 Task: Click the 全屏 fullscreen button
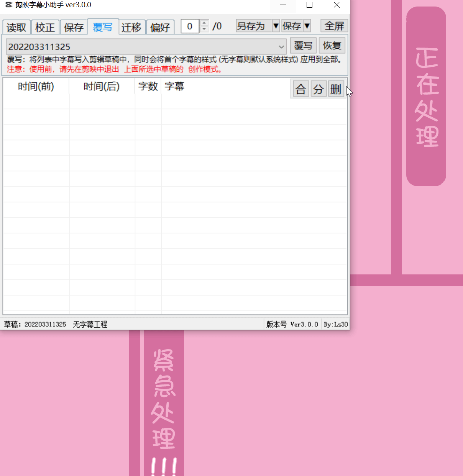334,26
